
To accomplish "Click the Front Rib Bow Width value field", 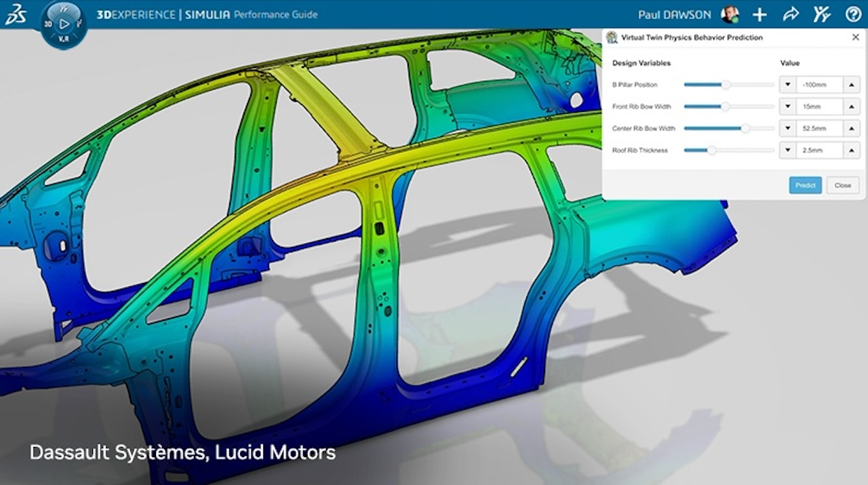I will (x=819, y=106).
